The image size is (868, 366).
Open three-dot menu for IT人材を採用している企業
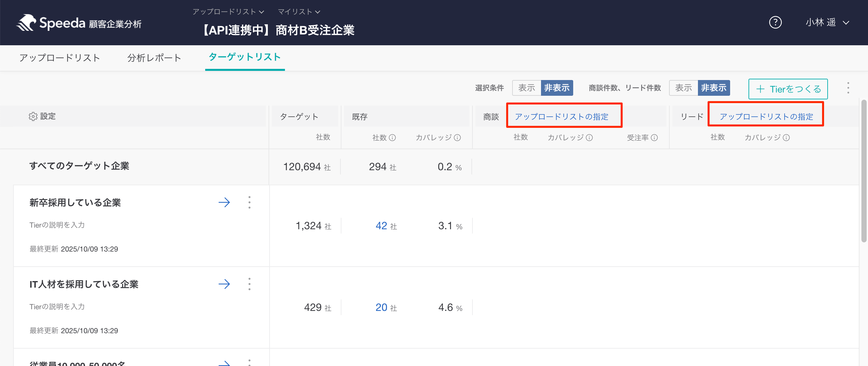250,284
